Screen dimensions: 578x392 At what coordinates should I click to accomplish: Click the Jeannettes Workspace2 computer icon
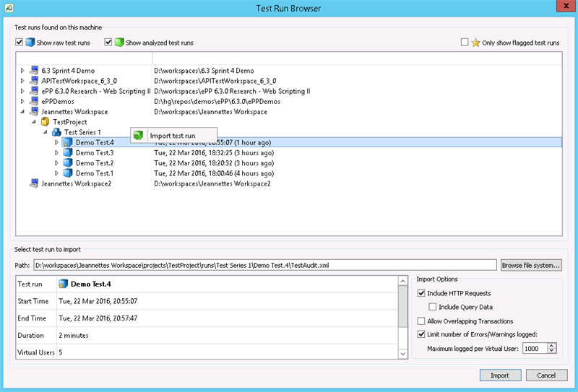[33, 184]
